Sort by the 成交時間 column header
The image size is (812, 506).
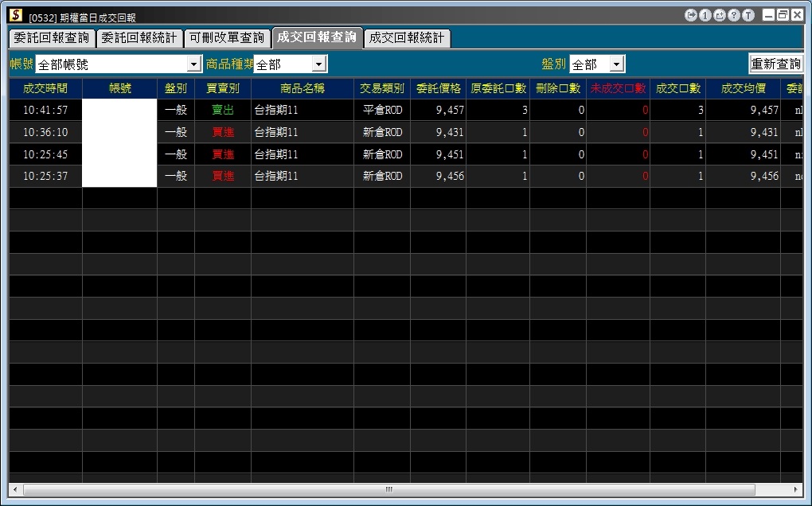[45, 88]
